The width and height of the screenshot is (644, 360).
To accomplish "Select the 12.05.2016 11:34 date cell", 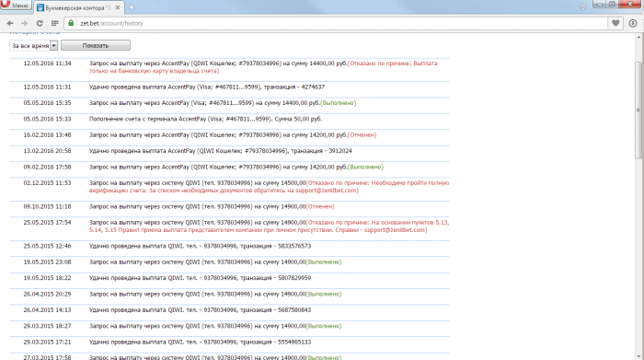I will click(47, 64).
